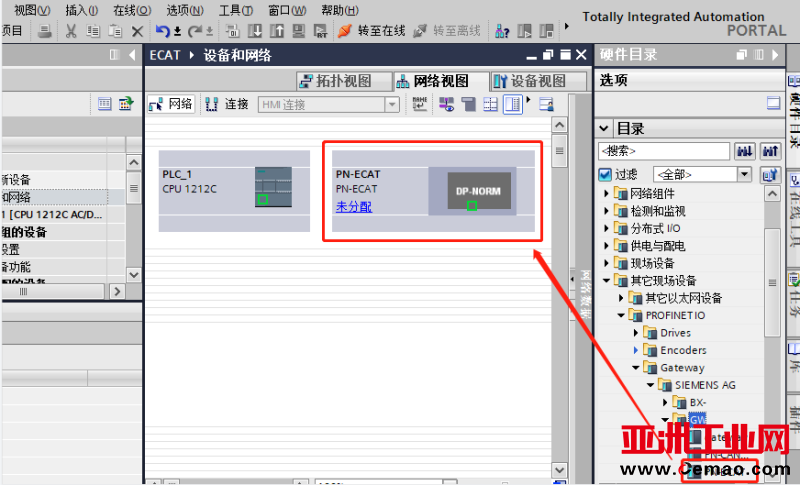This screenshot has height=485, width=800.
Task: Click the catalog 搜索 search field
Action: [x=663, y=151]
